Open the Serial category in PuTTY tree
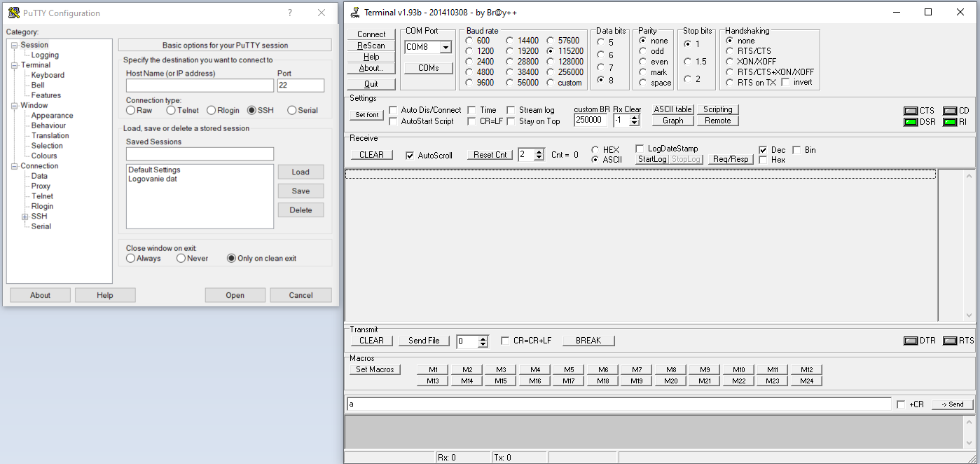Viewport: 980px width, 464px height. [x=41, y=226]
